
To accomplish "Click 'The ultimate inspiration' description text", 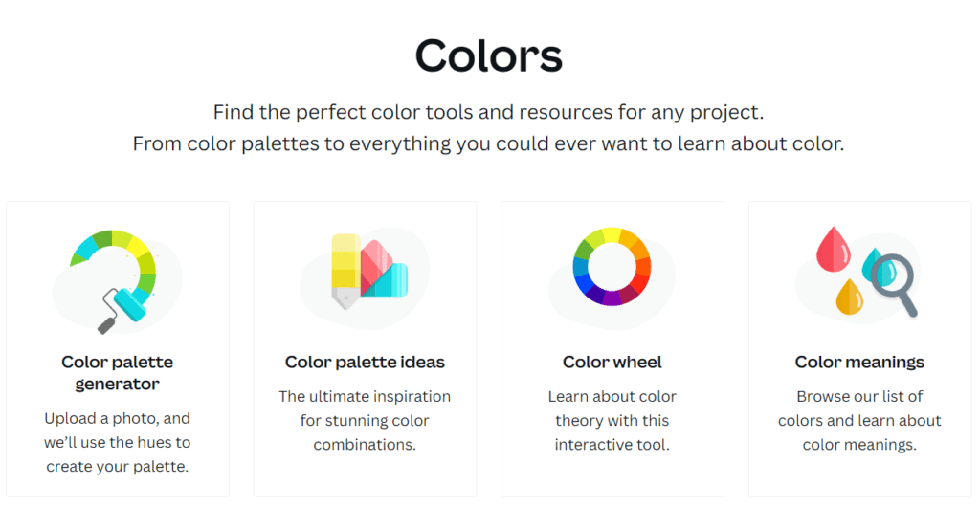I will click(365, 420).
